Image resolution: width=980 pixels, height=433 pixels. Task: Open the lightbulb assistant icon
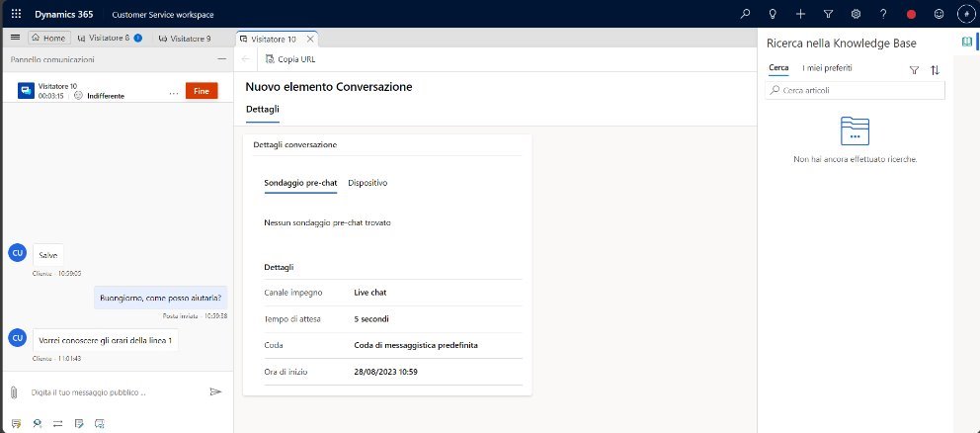pyautogui.click(x=773, y=14)
